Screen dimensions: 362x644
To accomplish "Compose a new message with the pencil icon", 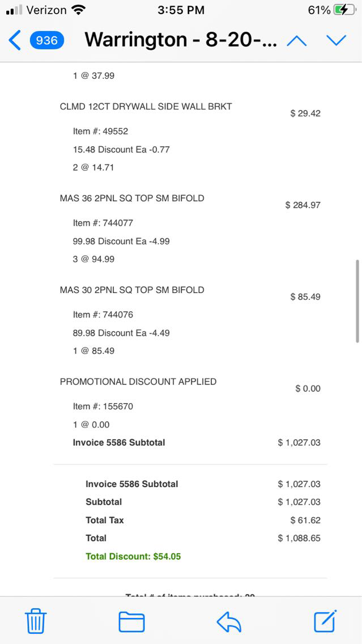I will (x=326, y=621).
